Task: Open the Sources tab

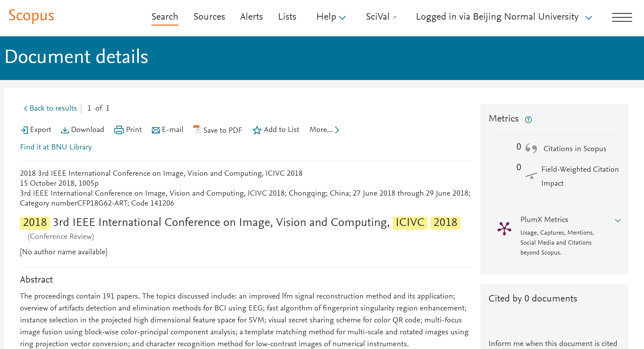Action: [209, 17]
